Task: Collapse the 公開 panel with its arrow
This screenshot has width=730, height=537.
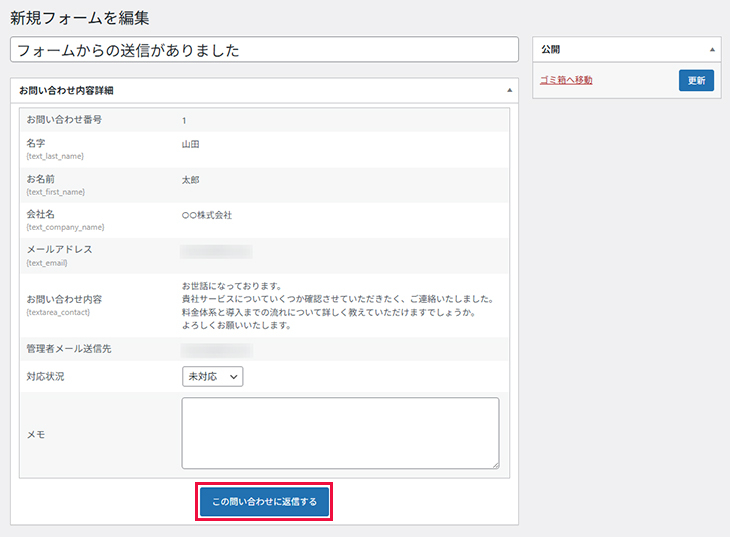Action: point(712,49)
